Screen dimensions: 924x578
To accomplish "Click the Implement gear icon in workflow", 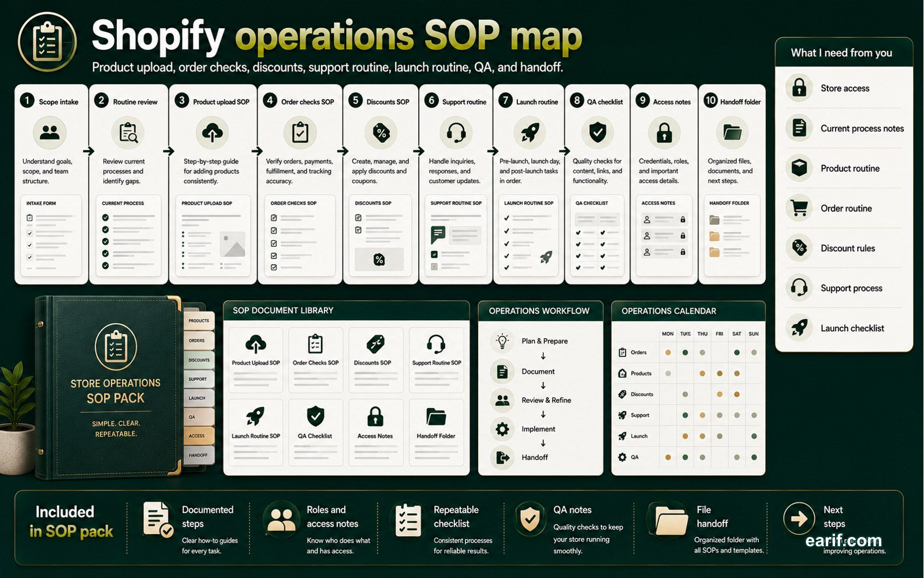I will click(x=502, y=429).
